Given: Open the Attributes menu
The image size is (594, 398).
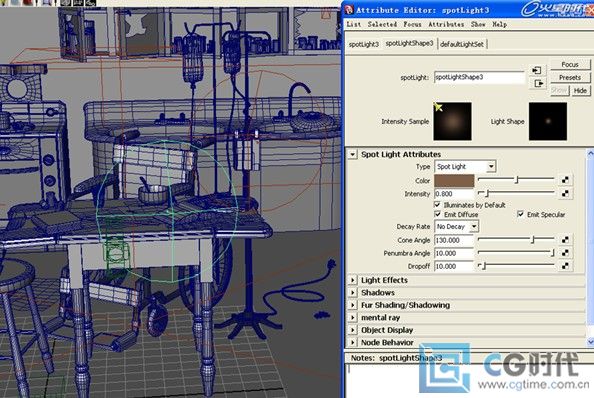Looking at the screenshot, I should [x=446, y=24].
